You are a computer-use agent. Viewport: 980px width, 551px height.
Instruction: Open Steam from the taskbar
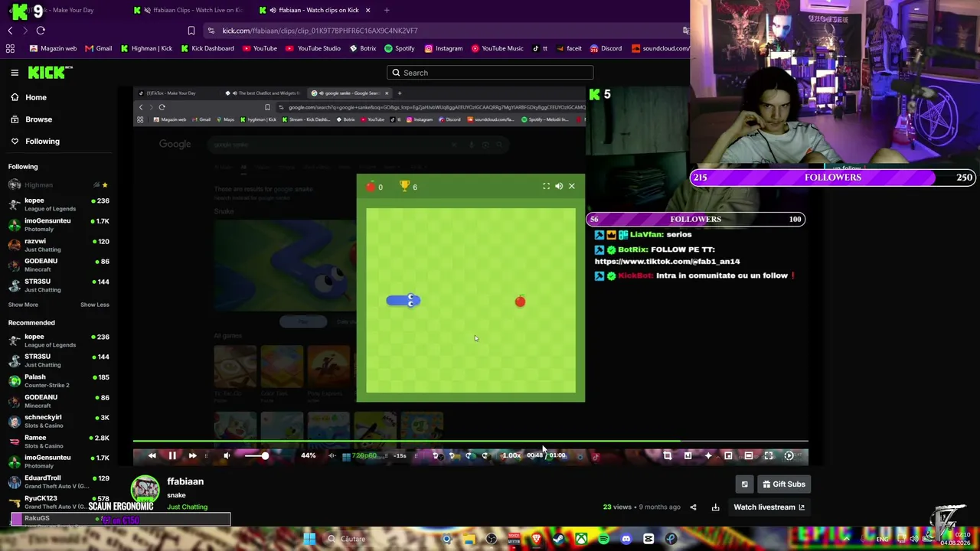(x=559, y=539)
